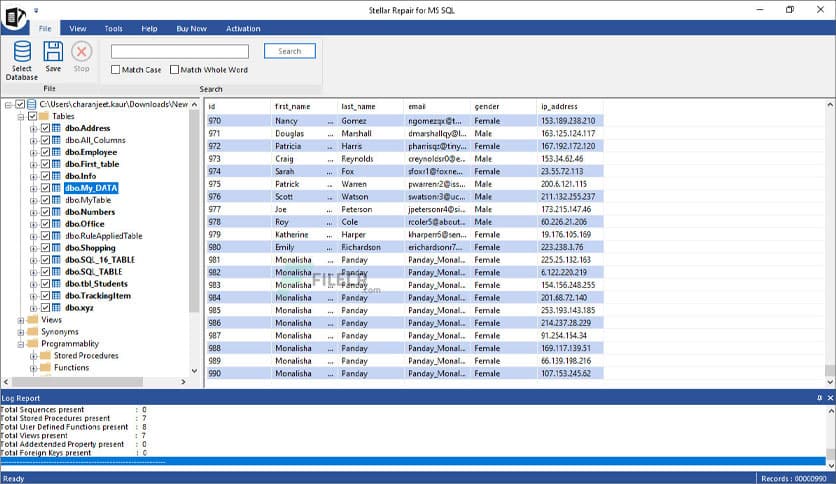Image resolution: width=836 pixels, height=484 pixels.
Task: Open the Buy Now tab
Action: (191, 28)
